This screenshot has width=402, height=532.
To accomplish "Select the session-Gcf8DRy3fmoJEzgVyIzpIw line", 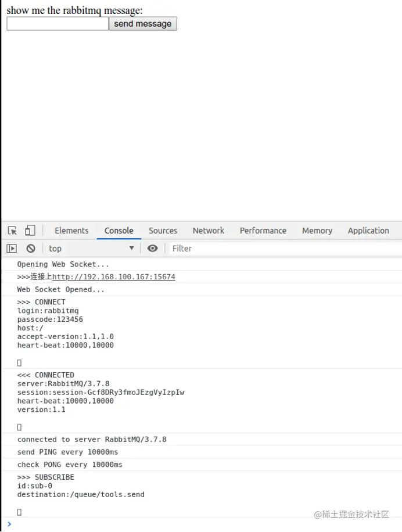I will (100, 393).
